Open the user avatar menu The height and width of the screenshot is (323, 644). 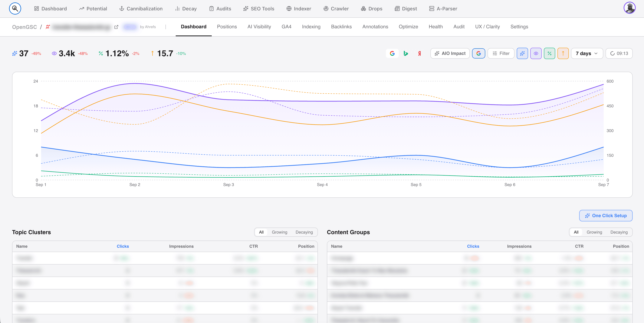click(x=629, y=8)
